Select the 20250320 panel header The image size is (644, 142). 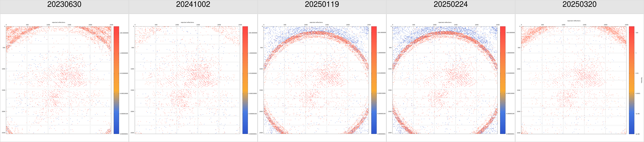click(x=580, y=7)
